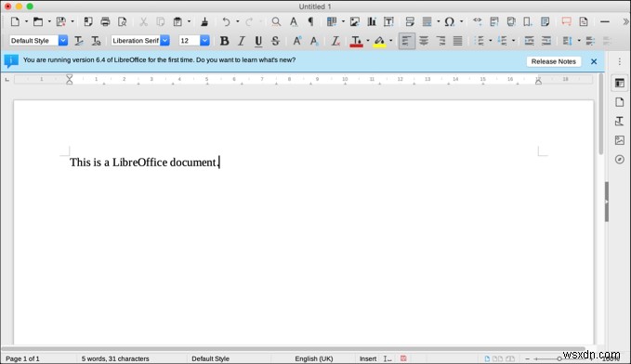Toggle bold formatting
Viewport: 631px width, 364px height.
[x=225, y=41]
